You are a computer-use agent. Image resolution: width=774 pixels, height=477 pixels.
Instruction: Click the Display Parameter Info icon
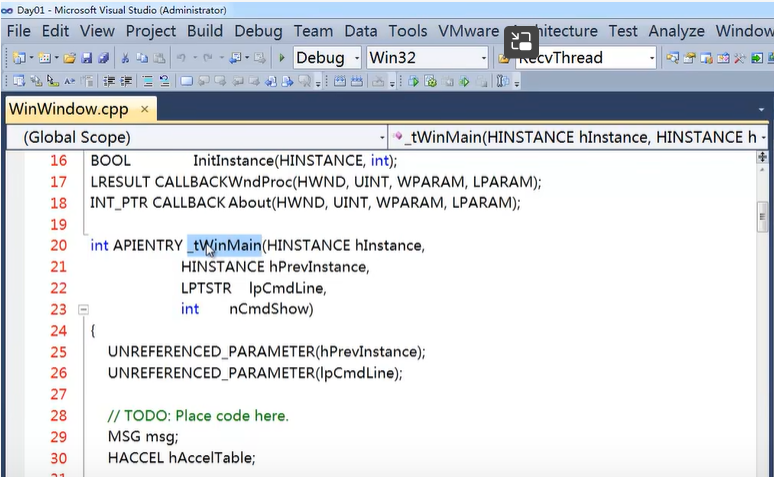coord(36,81)
